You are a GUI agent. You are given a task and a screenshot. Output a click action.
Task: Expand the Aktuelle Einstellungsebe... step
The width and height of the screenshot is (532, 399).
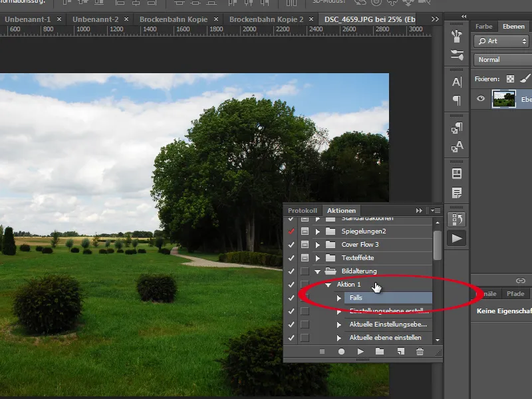pyautogui.click(x=338, y=325)
